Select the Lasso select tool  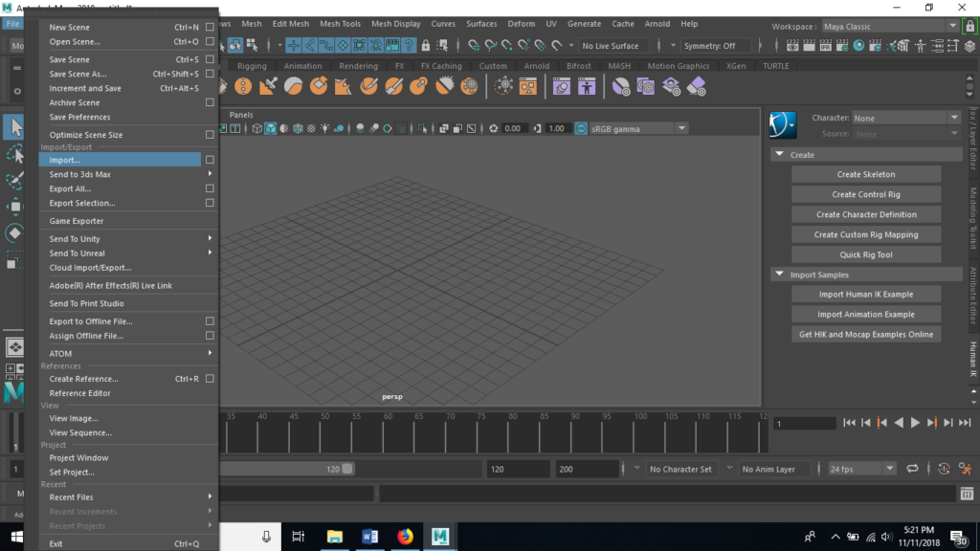click(14, 154)
